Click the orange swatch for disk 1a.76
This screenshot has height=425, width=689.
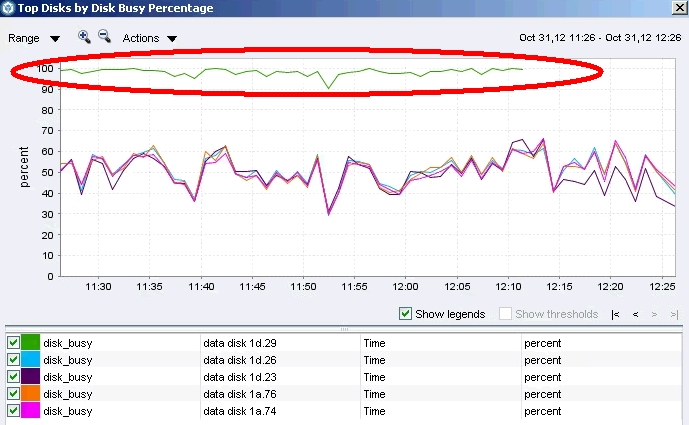coord(30,393)
